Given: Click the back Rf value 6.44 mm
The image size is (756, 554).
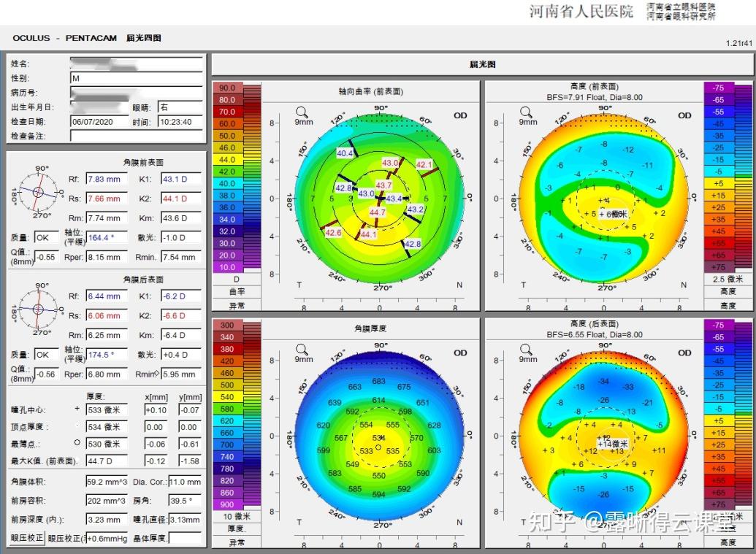Looking at the screenshot, I should (x=107, y=296).
